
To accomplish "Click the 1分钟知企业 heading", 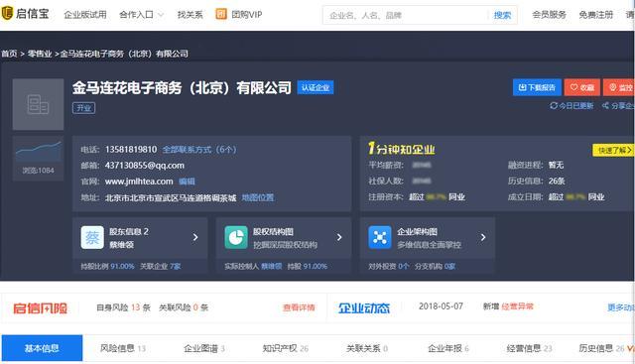I will coord(401,149).
